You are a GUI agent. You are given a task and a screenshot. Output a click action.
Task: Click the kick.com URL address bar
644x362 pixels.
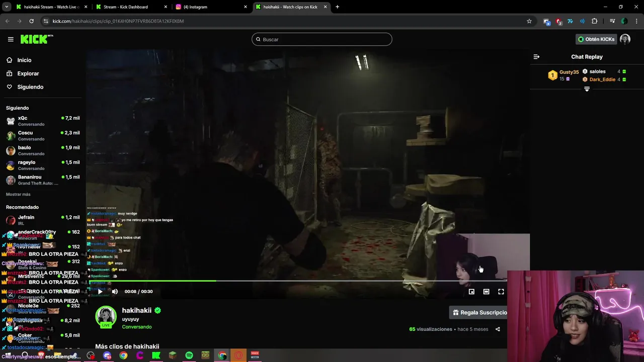287,21
